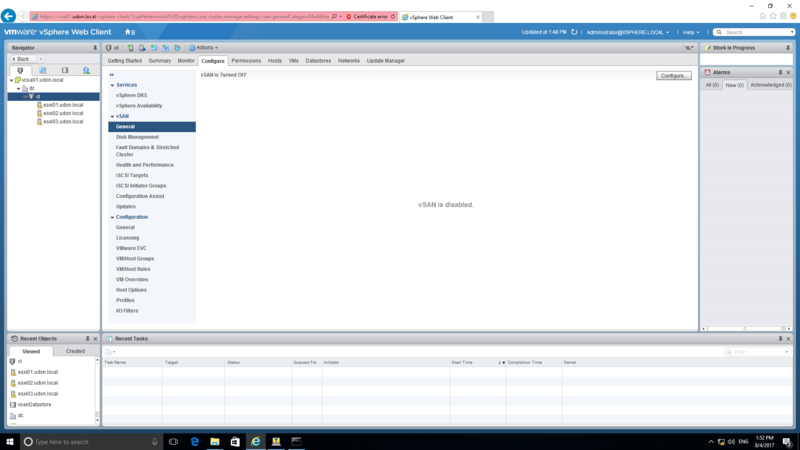
Task: Collapse the Configuration section
Action: 112,217
